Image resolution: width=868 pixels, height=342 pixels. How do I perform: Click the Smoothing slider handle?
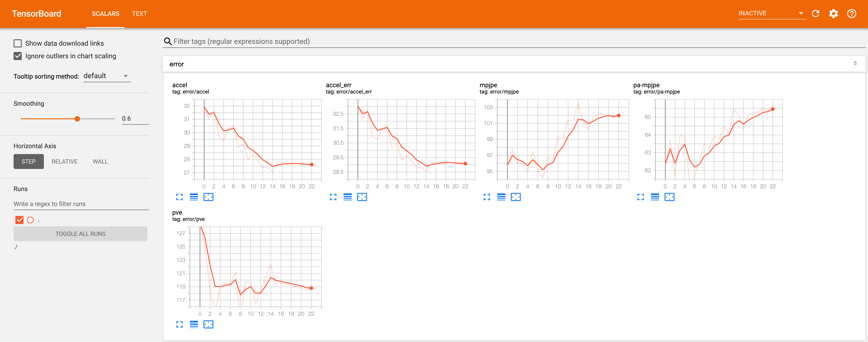tap(77, 119)
